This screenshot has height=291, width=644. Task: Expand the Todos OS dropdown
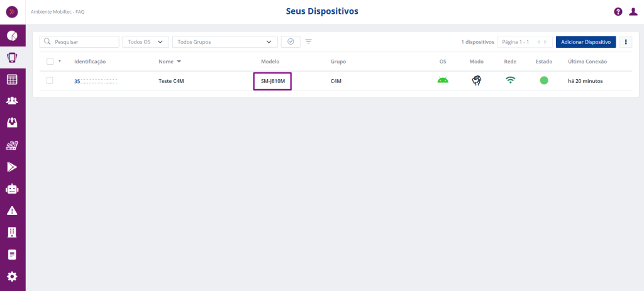(145, 42)
